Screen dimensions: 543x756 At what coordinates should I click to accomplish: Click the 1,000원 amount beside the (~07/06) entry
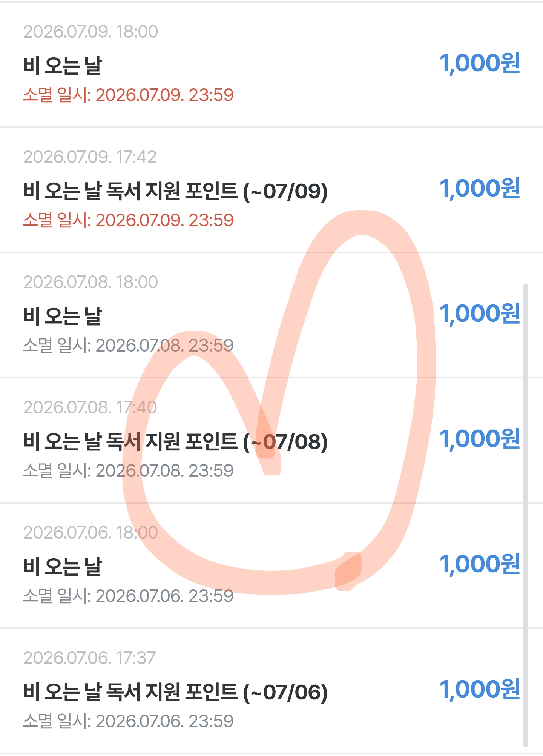tap(480, 689)
